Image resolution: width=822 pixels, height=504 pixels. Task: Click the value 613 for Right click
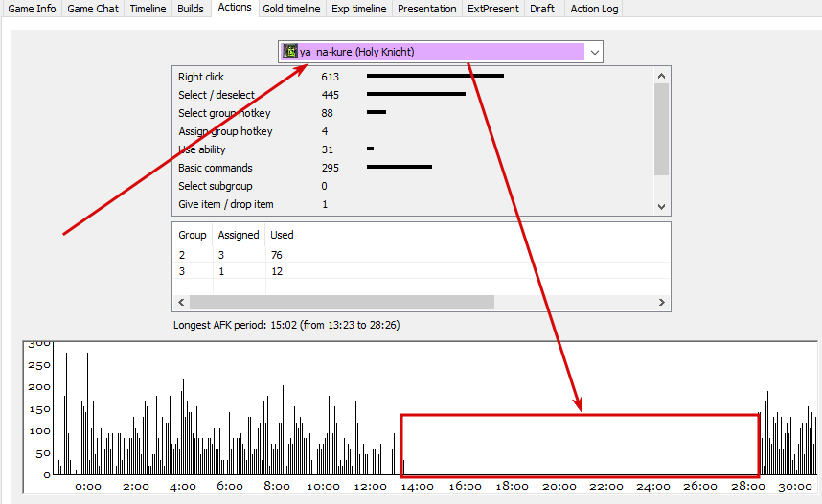(331, 77)
